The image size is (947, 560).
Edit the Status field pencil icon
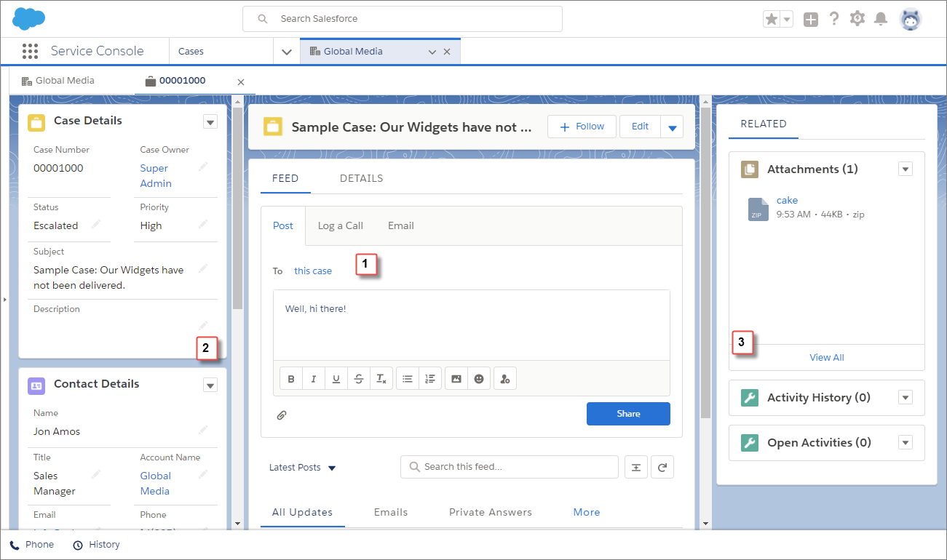pyautogui.click(x=97, y=224)
